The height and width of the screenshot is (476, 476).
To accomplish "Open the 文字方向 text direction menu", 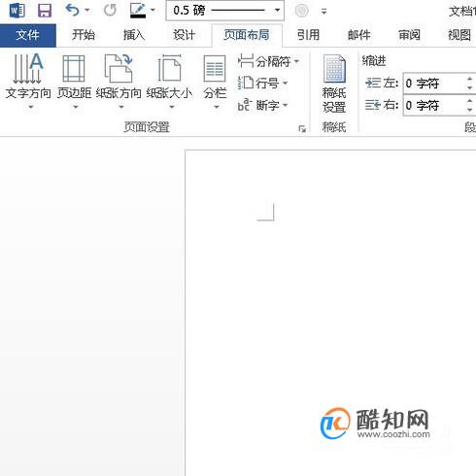I will (28, 82).
